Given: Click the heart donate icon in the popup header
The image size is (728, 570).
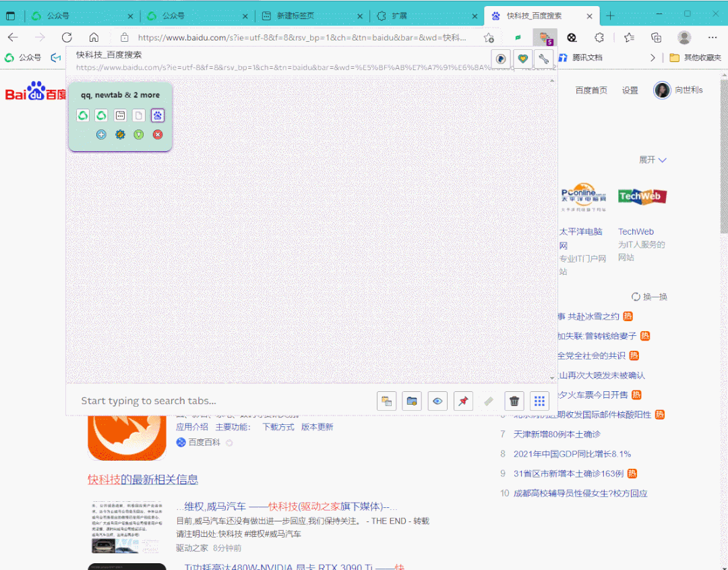Looking at the screenshot, I should pos(522,59).
